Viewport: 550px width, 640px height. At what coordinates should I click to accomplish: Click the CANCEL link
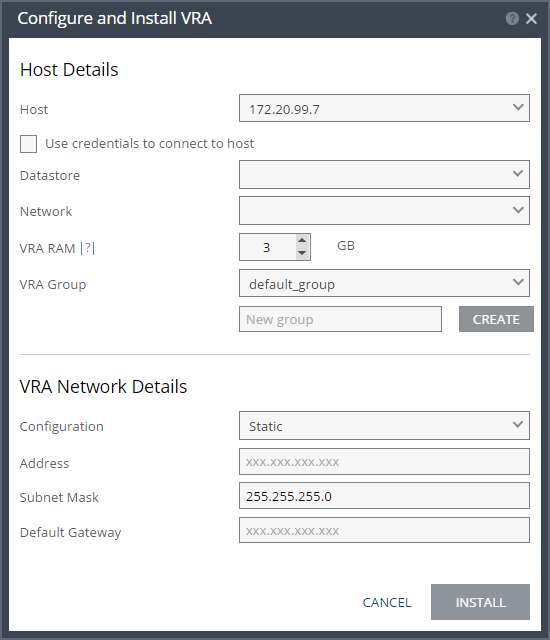(x=387, y=602)
